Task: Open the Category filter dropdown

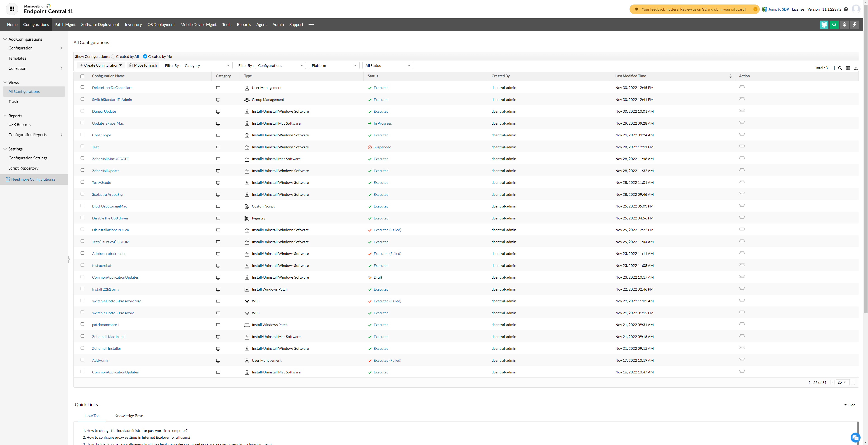Action: 207,66
